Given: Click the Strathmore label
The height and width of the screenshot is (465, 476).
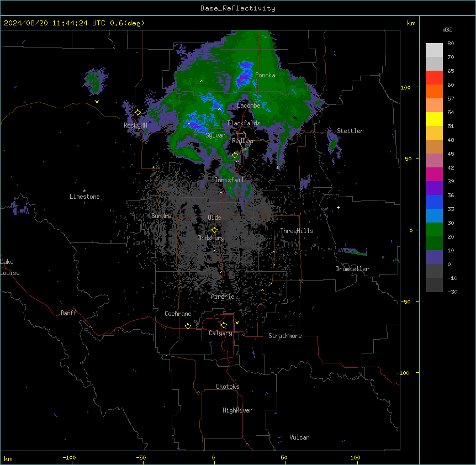Looking at the screenshot, I should click(285, 336).
